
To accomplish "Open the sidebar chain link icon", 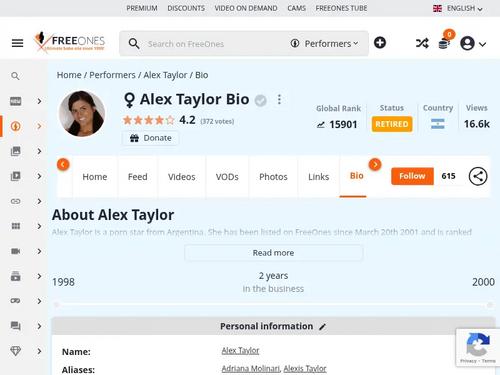I will pos(16,201).
